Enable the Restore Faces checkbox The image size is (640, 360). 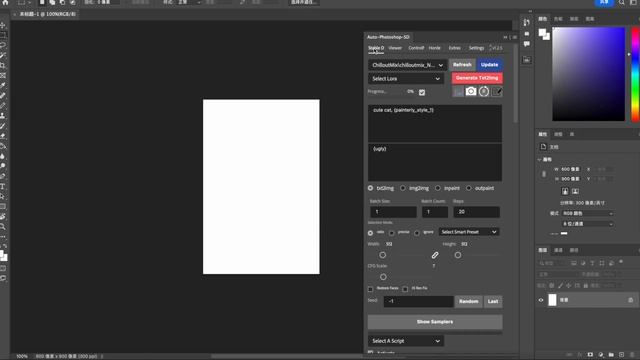(x=371, y=289)
